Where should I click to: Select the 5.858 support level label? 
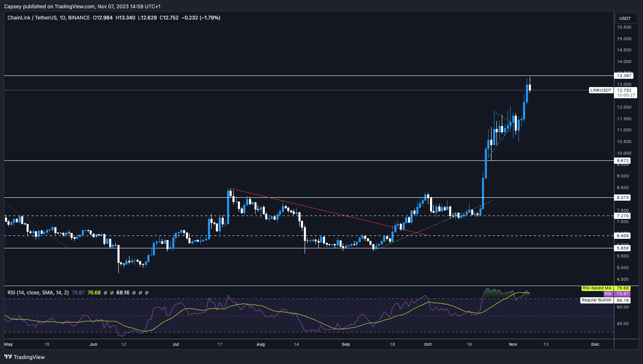coord(623,248)
